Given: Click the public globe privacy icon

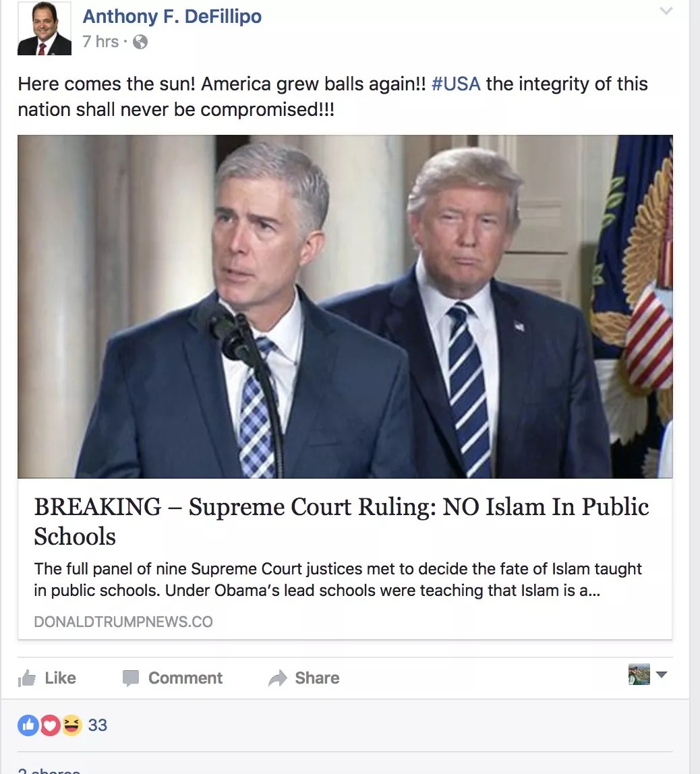Looking at the screenshot, I should [x=140, y=42].
